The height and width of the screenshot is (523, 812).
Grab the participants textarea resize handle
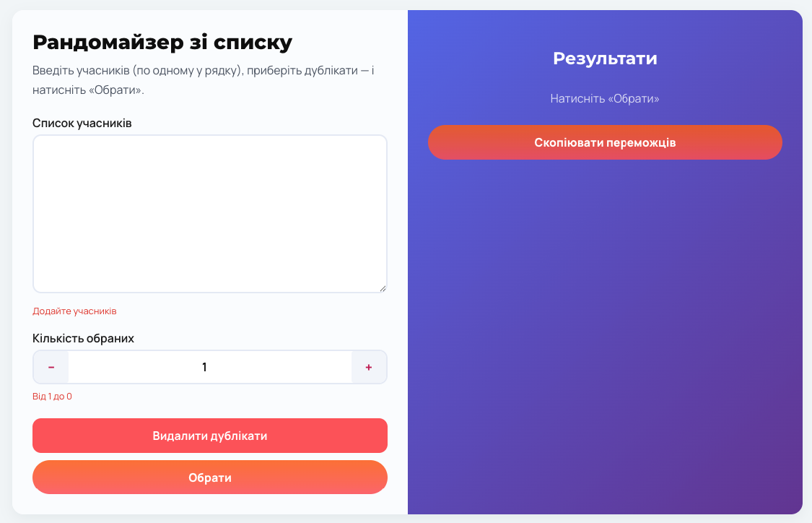click(x=383, y=288)
